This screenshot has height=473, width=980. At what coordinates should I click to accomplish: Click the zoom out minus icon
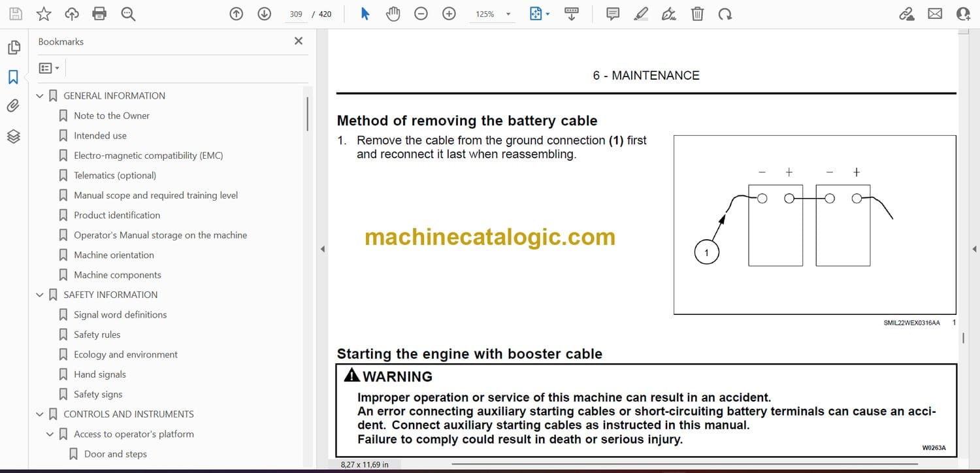click(x=421, y=14)
